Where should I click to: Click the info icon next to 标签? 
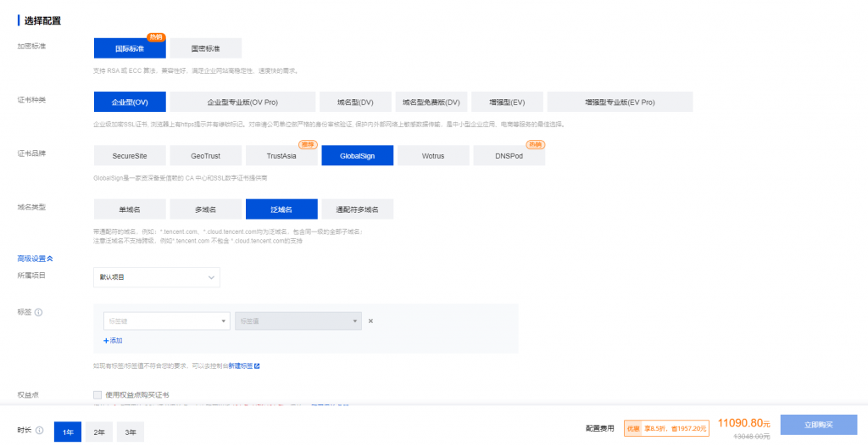point(39,312)
